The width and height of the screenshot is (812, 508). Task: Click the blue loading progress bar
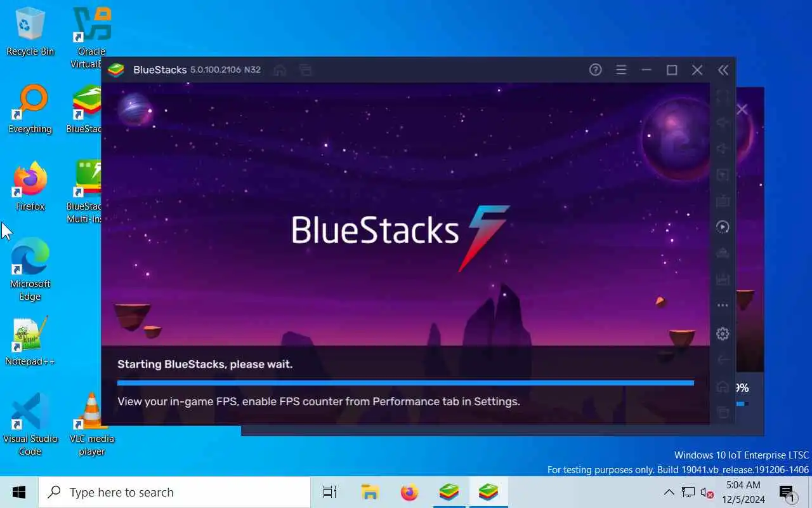pyautogui.click(x=405, y=383)
